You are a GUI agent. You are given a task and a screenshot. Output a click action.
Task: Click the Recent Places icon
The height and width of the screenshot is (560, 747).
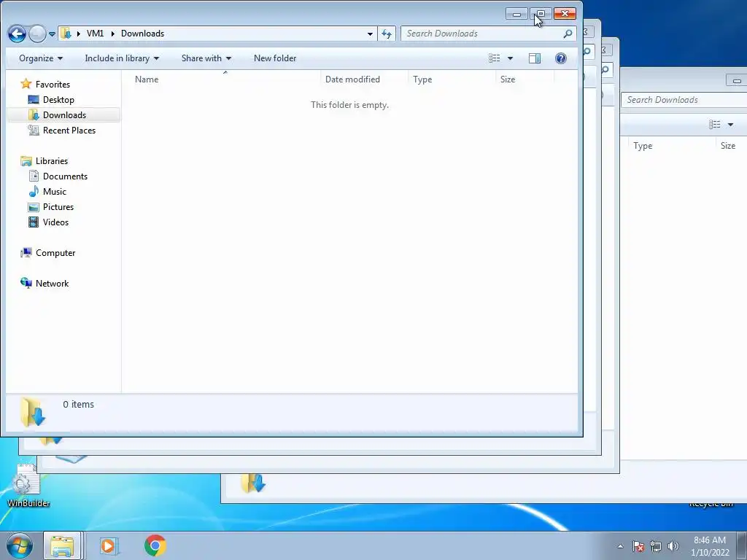click(34, 130)
